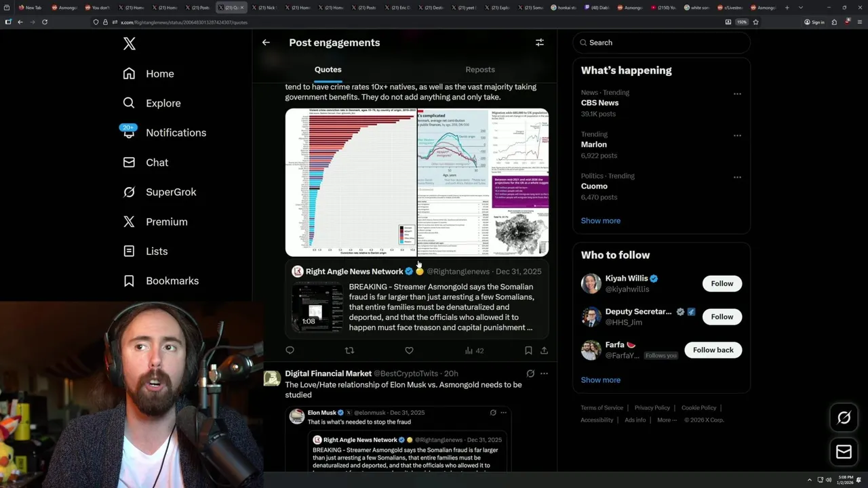868x488 pixels.
Task: Click the Search input field
Action: [x=662, y=42]
